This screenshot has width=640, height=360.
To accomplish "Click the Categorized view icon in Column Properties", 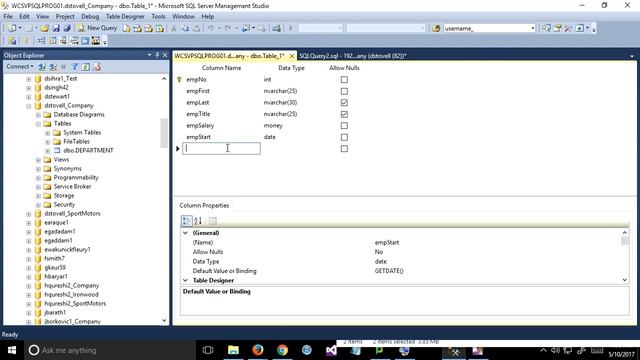I will (187, 221).
